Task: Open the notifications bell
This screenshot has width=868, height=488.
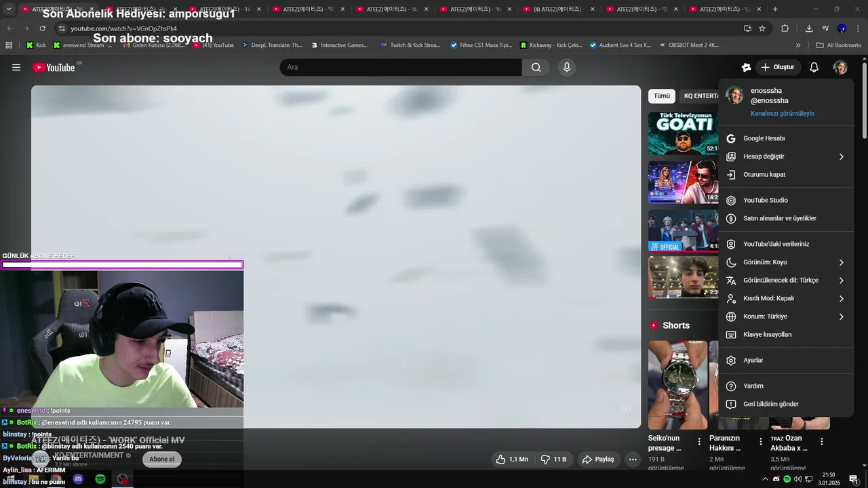Action: [x=814, y=67]
